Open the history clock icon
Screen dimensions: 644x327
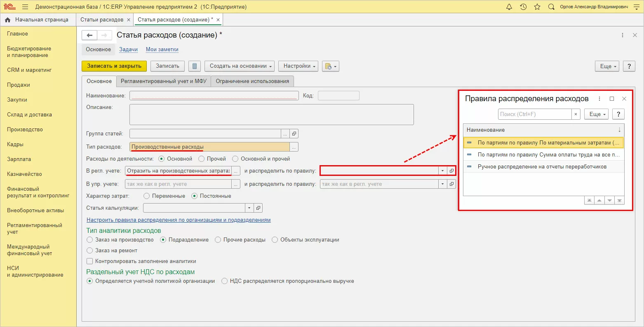tap(523, 7)
